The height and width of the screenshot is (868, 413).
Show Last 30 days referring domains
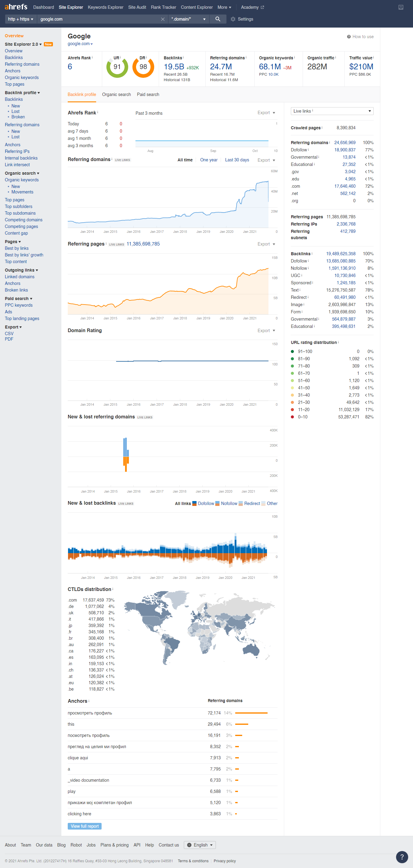point(237,160)
